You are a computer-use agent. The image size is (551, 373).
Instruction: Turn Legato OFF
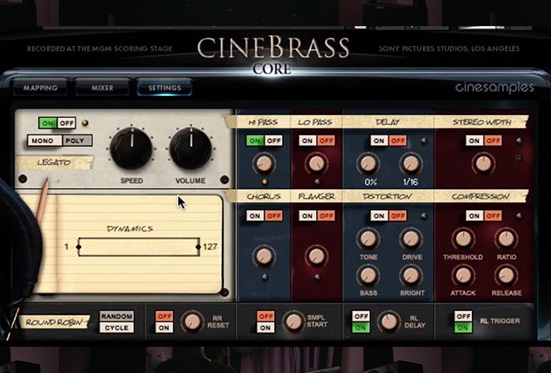coord(66,123)
